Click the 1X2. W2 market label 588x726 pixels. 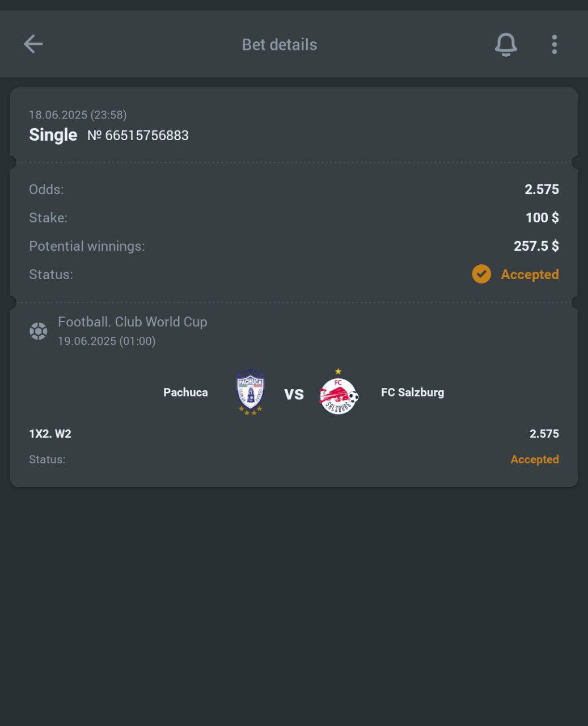click(x=50, y=434)
